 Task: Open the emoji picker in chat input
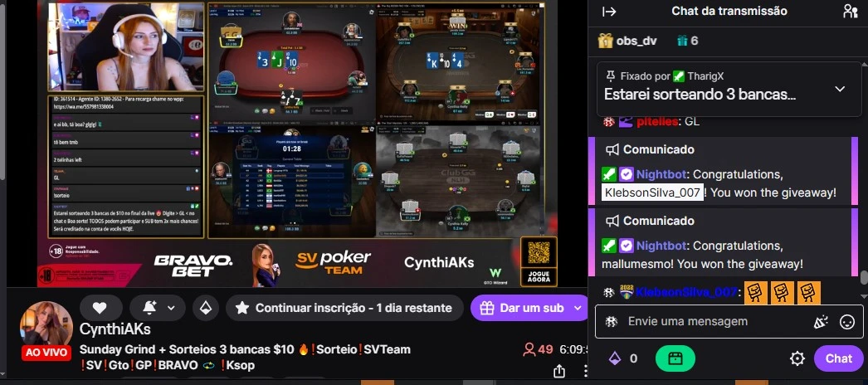tap(847, 322)
